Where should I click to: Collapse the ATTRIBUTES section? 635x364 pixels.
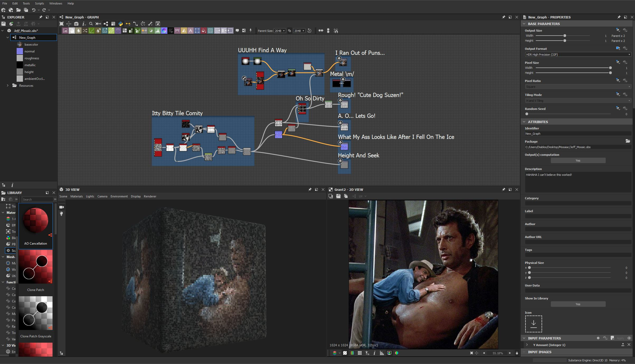[524, 122]
